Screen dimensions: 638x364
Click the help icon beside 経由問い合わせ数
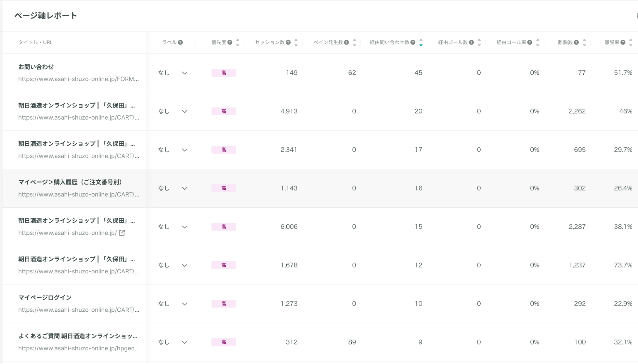point(413,42)
